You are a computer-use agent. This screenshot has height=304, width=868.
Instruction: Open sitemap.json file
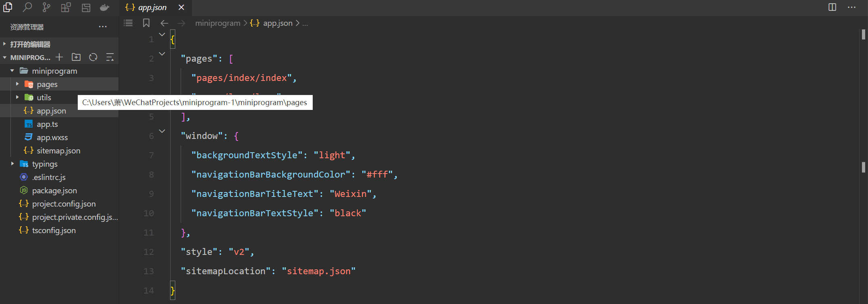58,151
